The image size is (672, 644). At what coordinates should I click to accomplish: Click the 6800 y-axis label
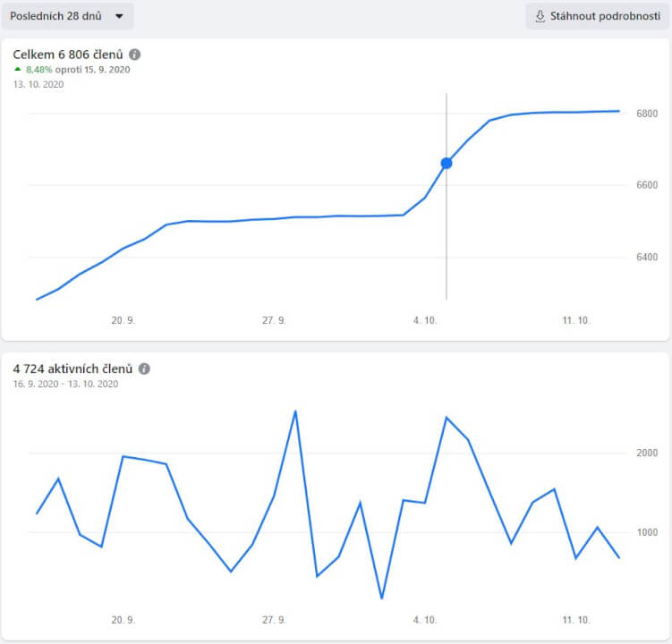coord(647,114)
